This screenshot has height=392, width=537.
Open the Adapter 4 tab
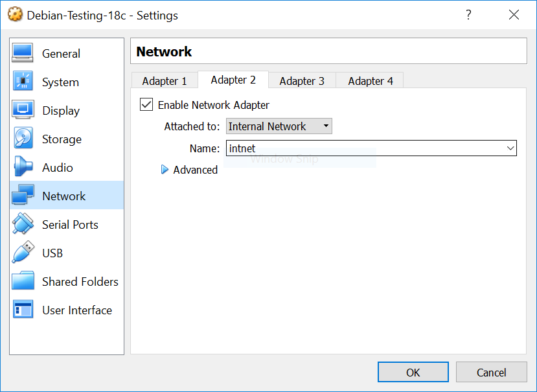pyautogui.click(x=371, y=81)
